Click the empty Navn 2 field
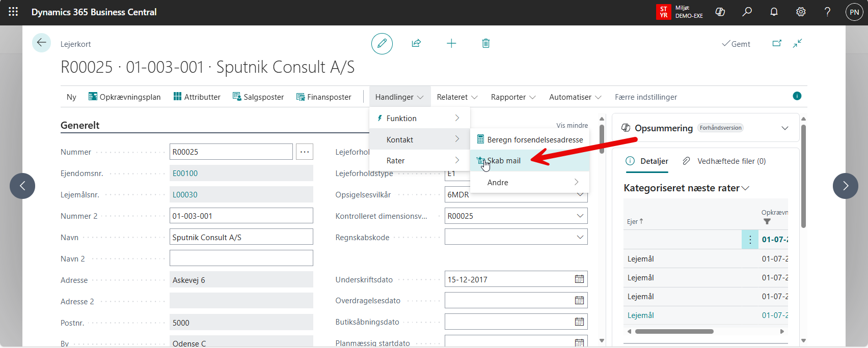The image size is (868, 348). coord(241,258)
